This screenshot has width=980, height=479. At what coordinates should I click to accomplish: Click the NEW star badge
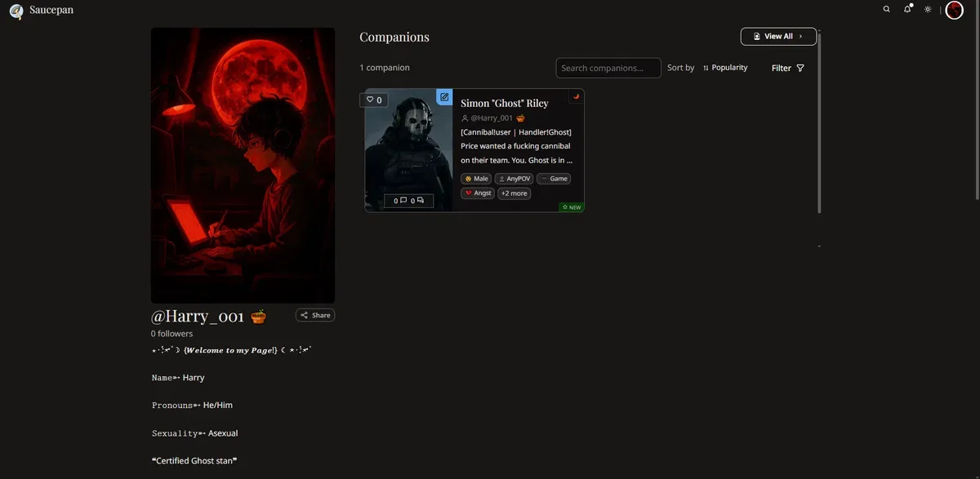click(572, 207)
